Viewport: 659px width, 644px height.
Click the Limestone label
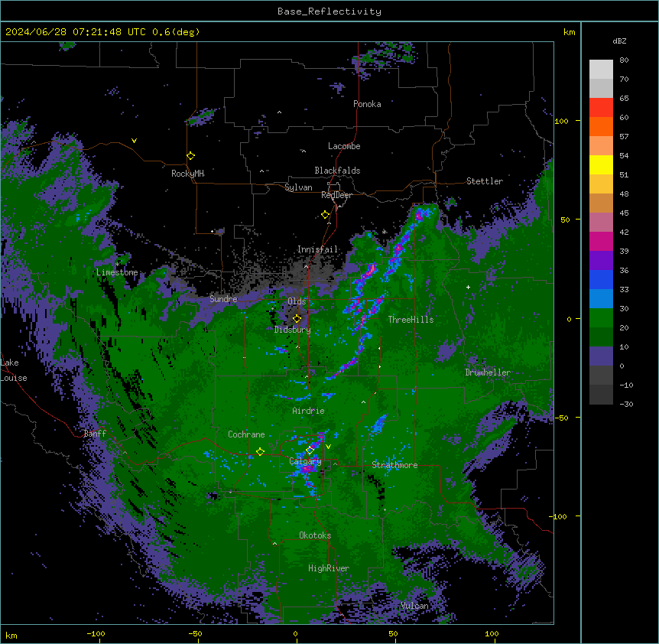[x=117, y=272]
